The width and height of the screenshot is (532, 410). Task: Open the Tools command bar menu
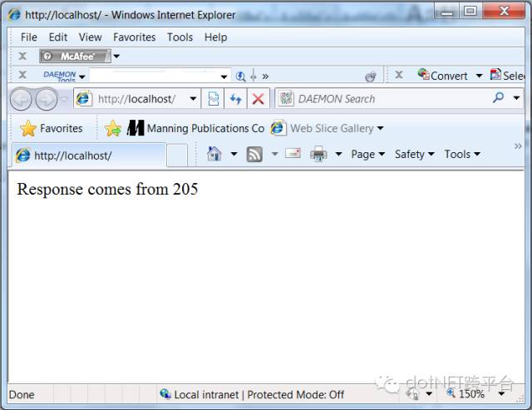click(462, 154)
